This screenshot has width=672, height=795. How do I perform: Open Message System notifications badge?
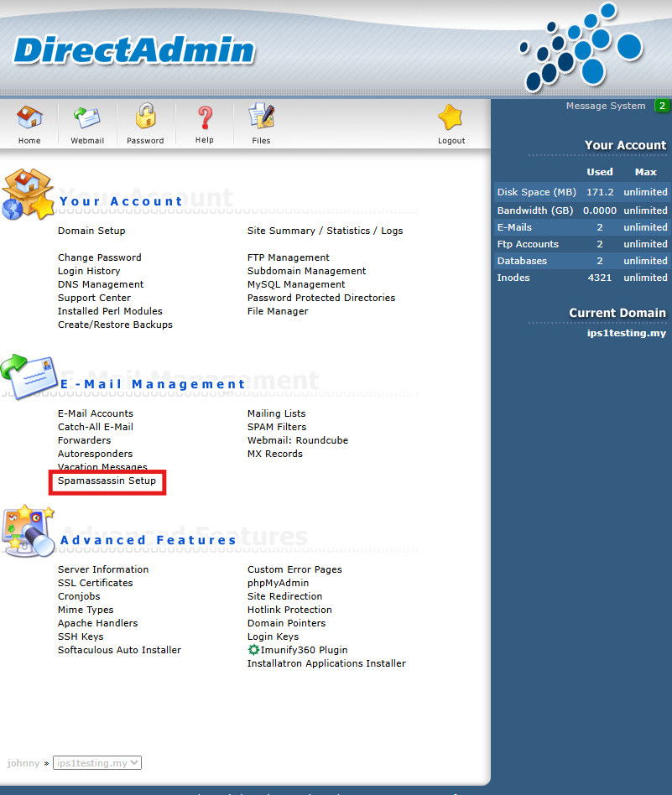click(662, 106)
